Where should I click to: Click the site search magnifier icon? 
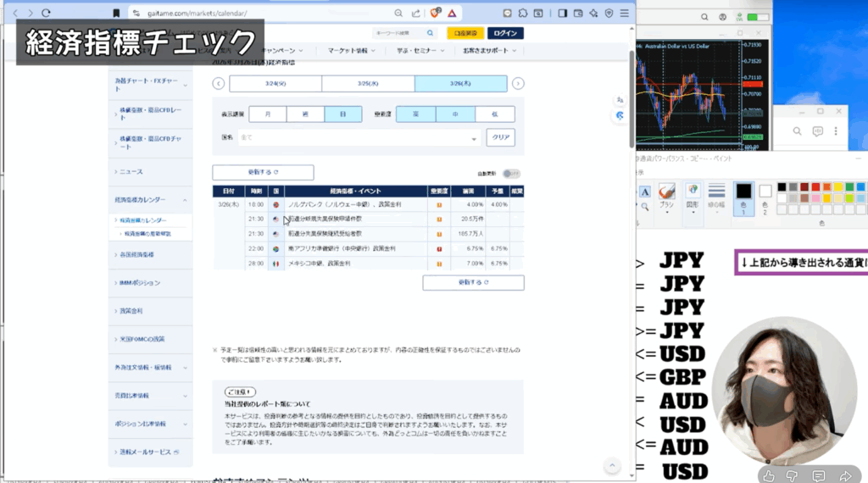click(x=430, y=33)
